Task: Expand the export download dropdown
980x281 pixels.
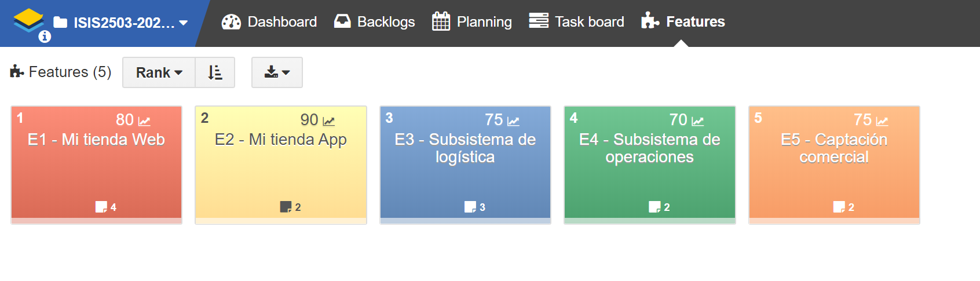Action: pyautogui.click(x=277, y=72)
